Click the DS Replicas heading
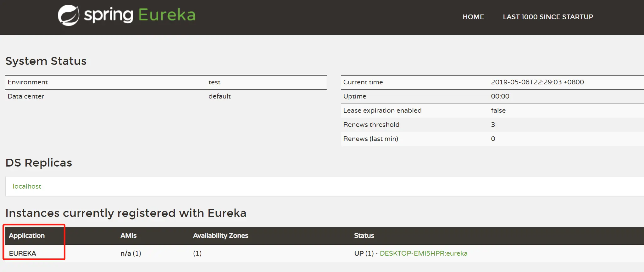644x272 pixels. click(39, 163)
